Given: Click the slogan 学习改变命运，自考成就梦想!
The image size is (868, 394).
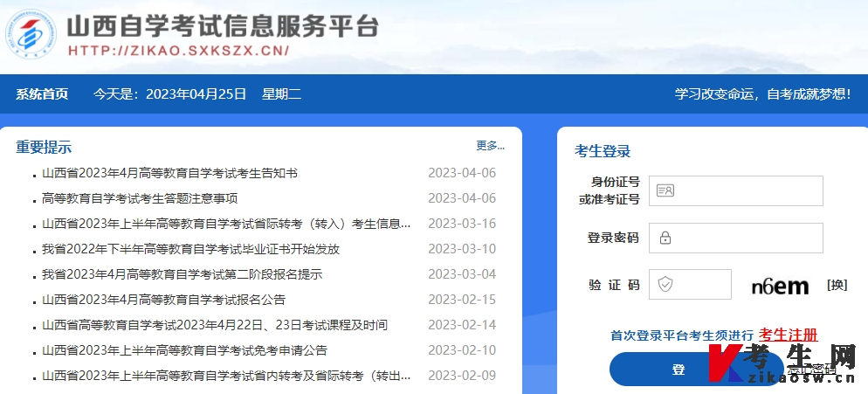Looking at the screenshot, I should tap(763, 94).
